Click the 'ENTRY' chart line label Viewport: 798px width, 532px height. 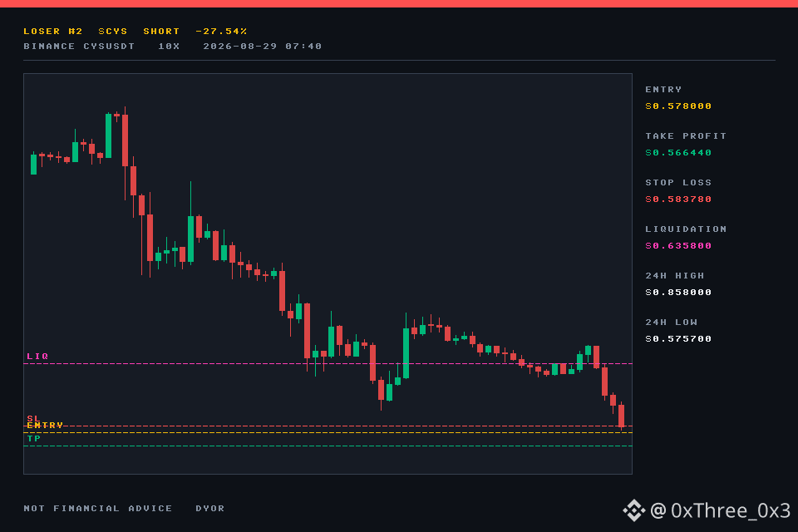[45, 425]
